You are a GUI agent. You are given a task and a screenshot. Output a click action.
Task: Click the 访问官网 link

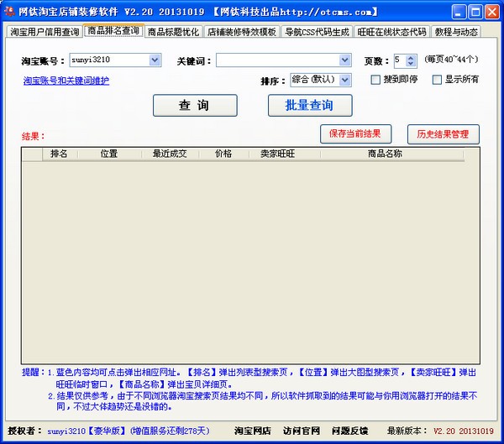point(302,431)
